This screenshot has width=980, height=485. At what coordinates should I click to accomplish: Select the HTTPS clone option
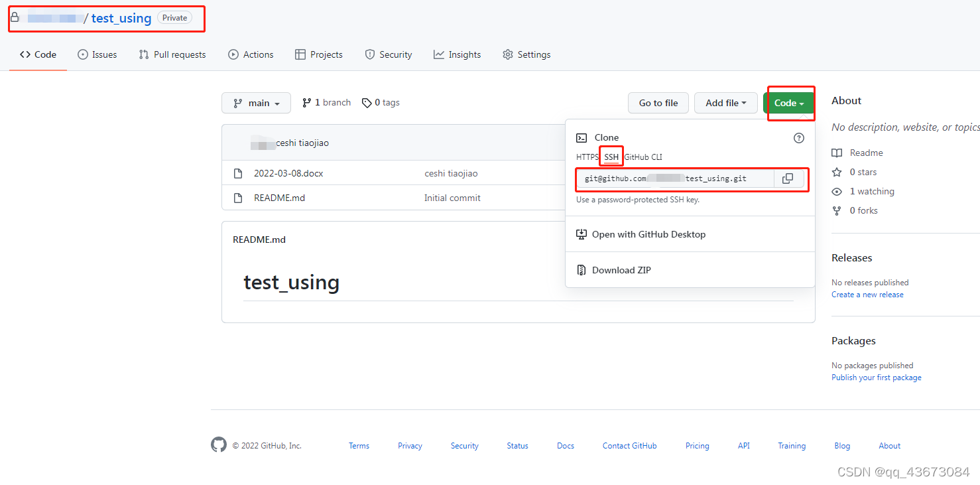pyautogui.click(x=587, y=157)
